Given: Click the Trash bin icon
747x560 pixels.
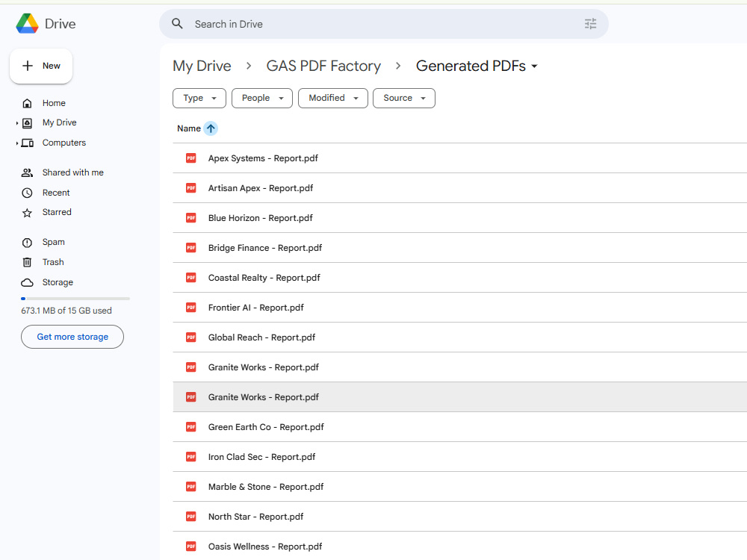Looking at the screenshot, I should pyautogui.click(x=27, y=262).
